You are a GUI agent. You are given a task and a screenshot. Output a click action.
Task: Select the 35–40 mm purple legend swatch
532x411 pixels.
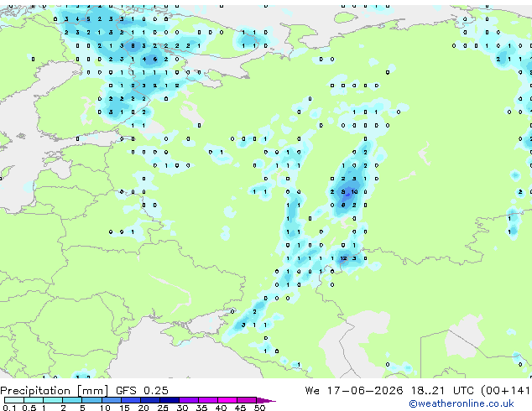tap(207, 400)
